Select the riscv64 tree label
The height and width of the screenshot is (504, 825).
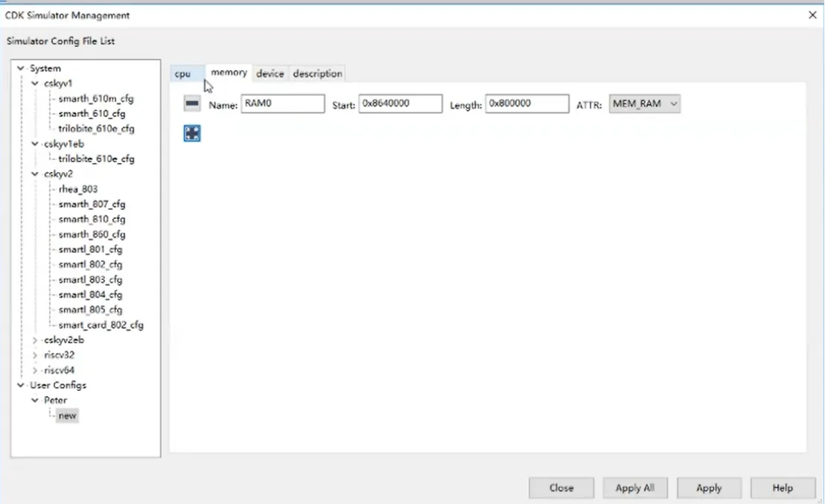tap(60, 371)
